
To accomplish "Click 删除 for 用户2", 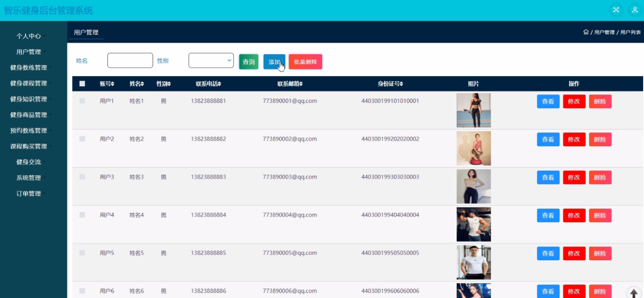I will (x=600, y=139).
